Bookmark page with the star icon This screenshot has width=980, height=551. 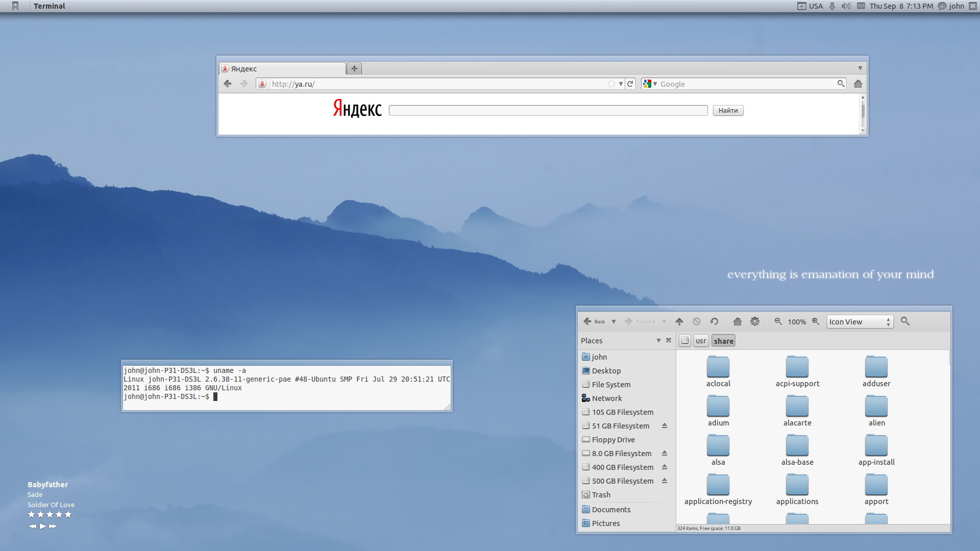(x=611, y=84)
